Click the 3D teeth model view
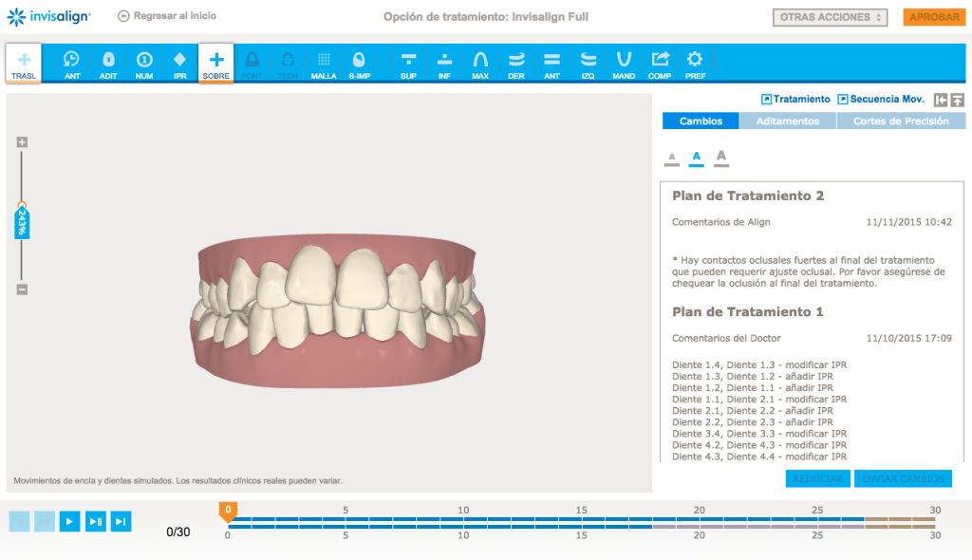The width and height of the screenshot is (972, 560). (338, 310)
